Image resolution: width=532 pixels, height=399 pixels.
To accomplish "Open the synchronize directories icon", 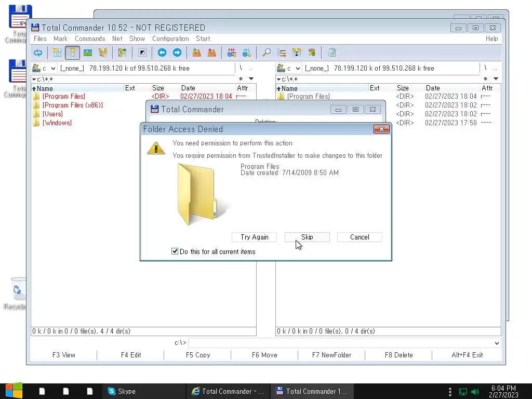I will tap(297, 52).
